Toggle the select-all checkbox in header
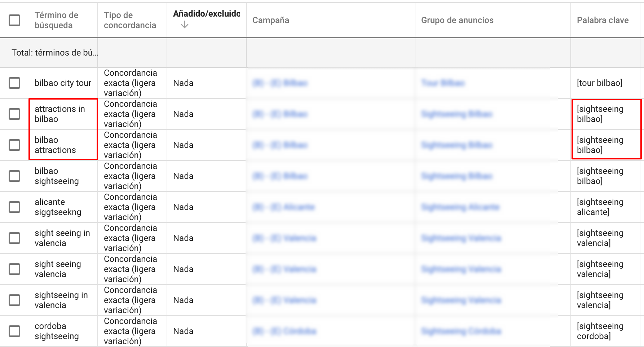The width and height of the screenshot is (644, 347). (14, 20)
